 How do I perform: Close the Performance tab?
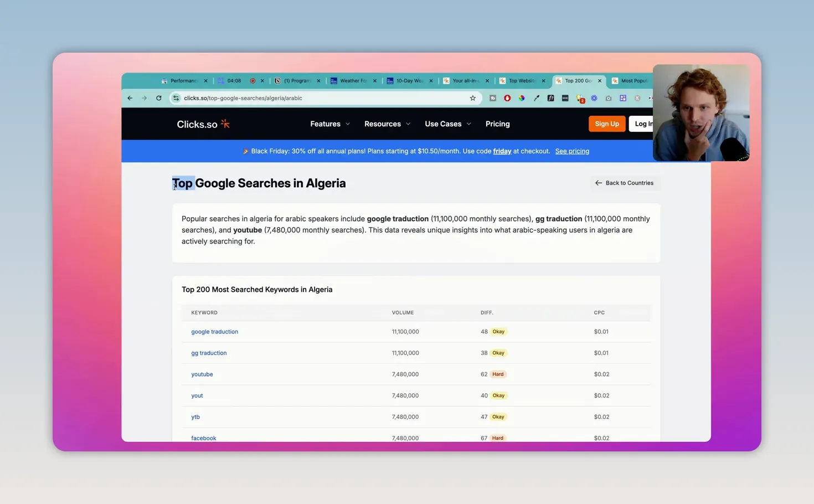(205, 81)
